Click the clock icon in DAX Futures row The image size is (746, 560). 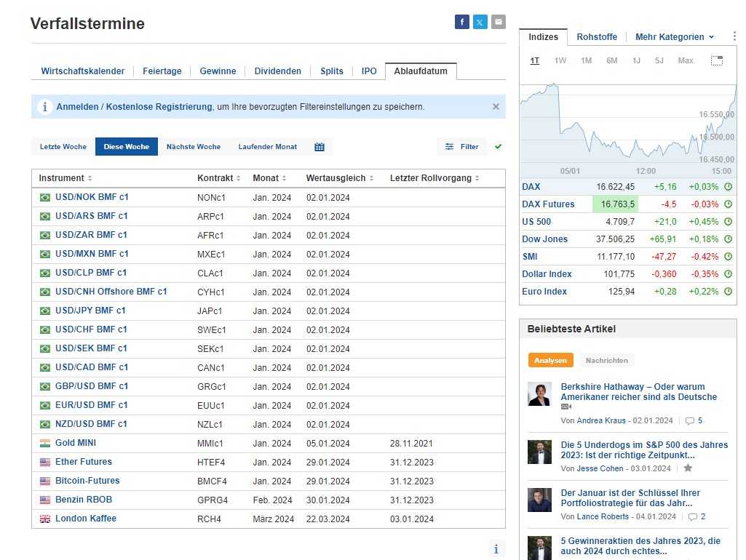[728, 204]
